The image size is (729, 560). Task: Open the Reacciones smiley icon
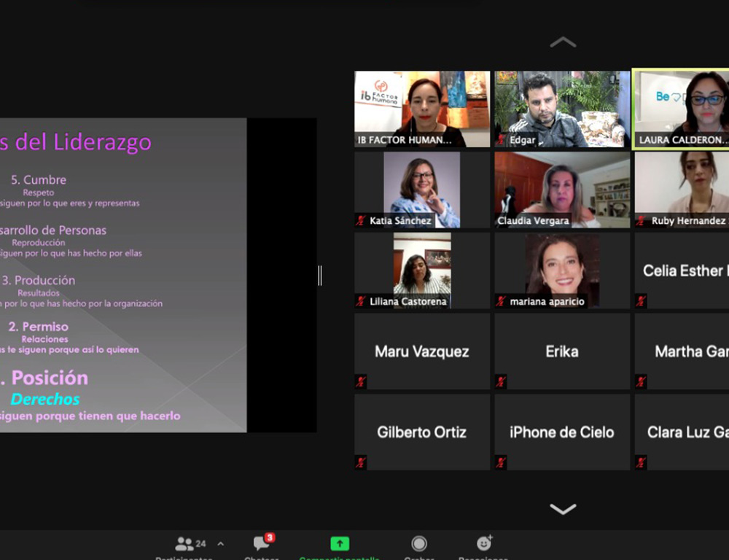pos(483,543)
